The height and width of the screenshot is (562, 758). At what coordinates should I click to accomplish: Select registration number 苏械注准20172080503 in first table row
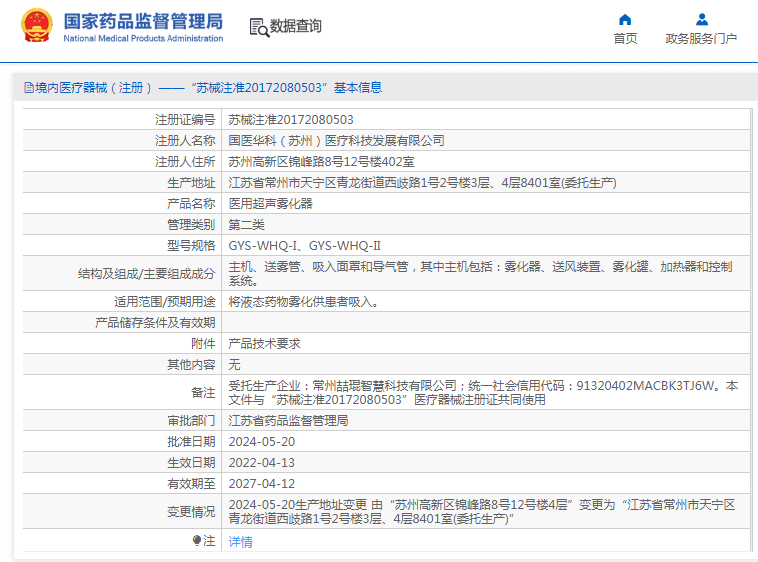coord(291,119)
